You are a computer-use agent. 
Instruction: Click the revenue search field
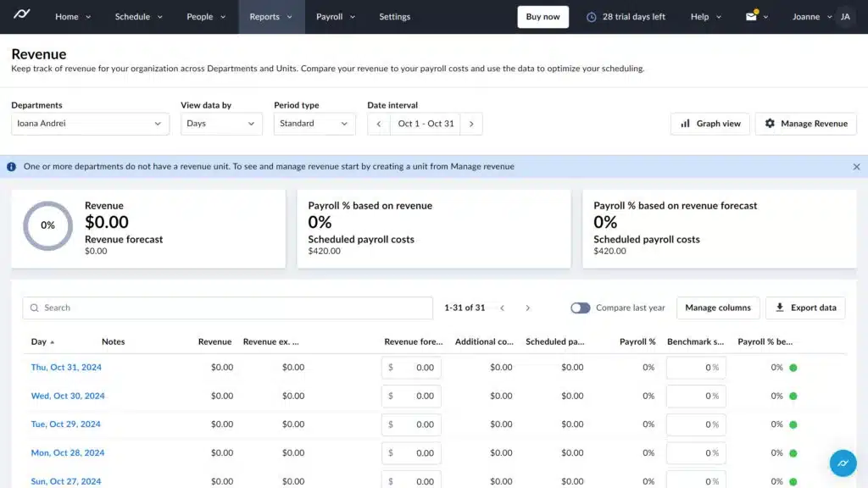point(227,308)
